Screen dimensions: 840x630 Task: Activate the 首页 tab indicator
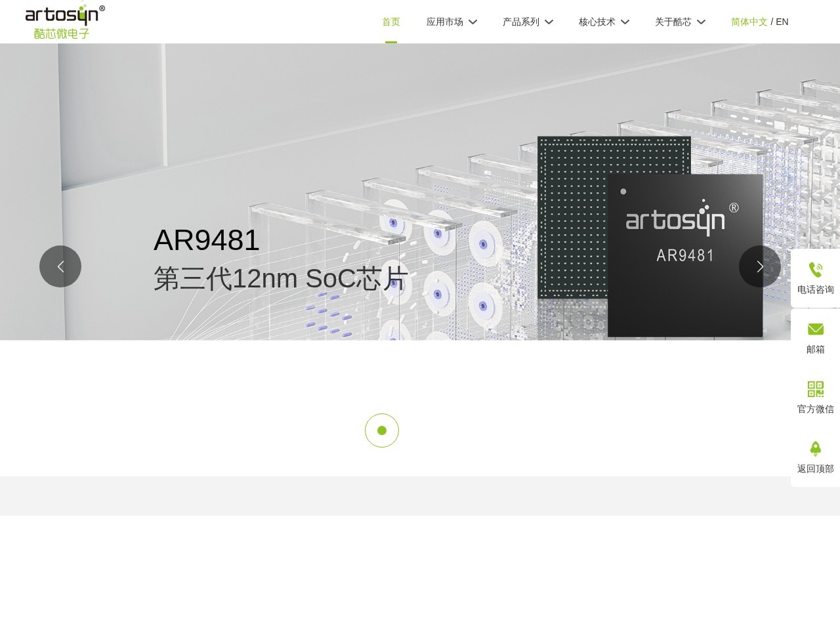pyautogui.click(x=390, y=42)
